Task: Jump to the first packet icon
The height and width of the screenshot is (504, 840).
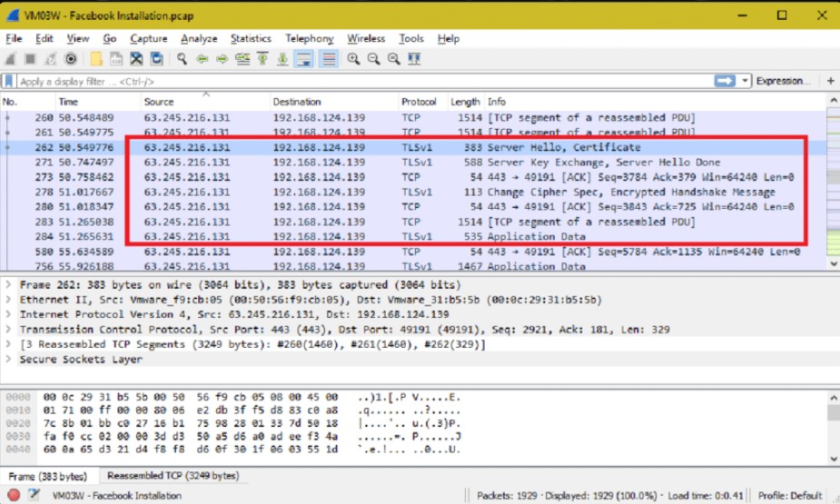Action: (262, 59)
